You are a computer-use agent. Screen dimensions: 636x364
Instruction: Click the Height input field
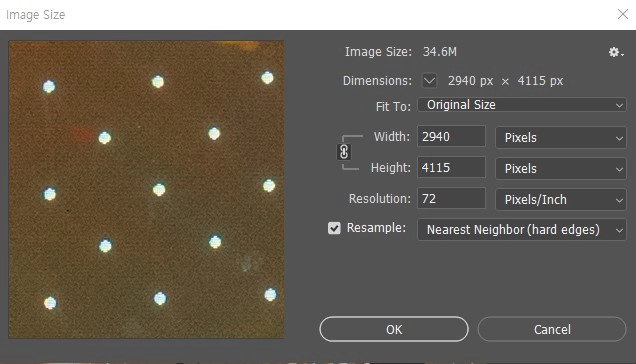[451, 167]
